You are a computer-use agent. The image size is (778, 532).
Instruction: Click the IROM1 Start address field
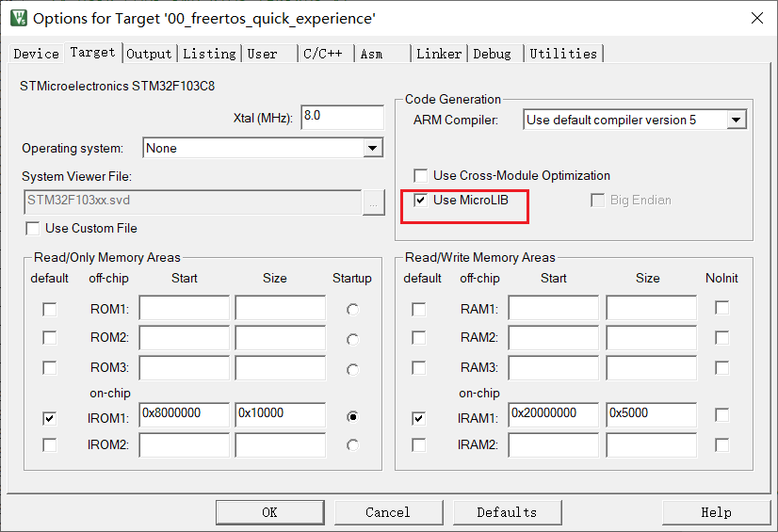(x=184, y=414)
